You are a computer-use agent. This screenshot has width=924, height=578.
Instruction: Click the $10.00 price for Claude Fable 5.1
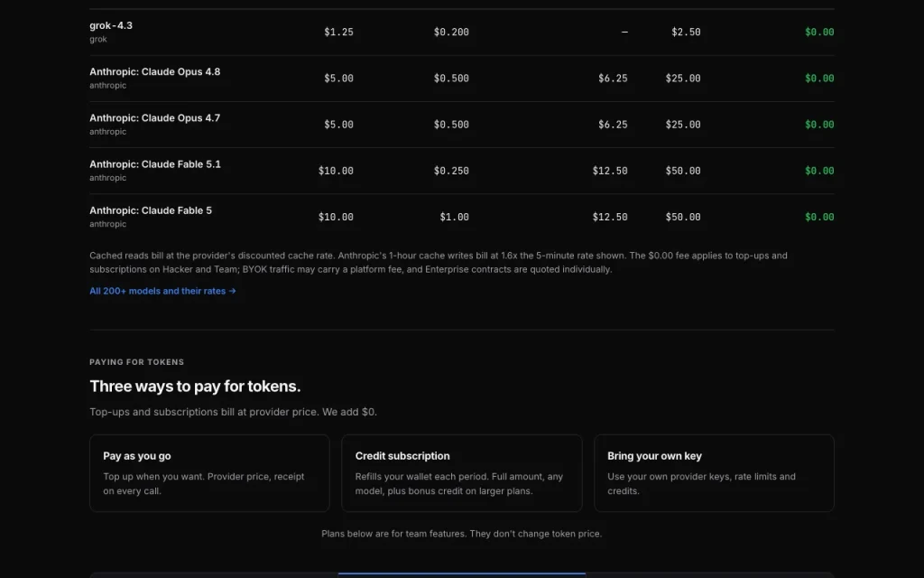tap(336, 171)
